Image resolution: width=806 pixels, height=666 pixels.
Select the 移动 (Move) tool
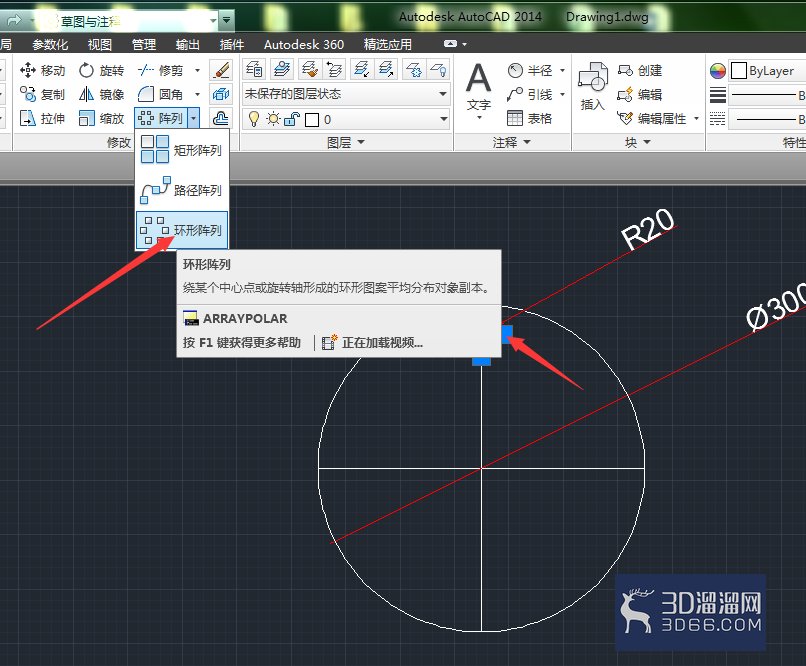(43, 70)
